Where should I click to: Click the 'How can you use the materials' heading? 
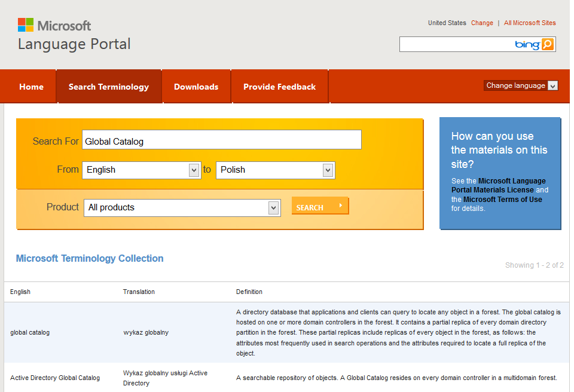[499, 150]
